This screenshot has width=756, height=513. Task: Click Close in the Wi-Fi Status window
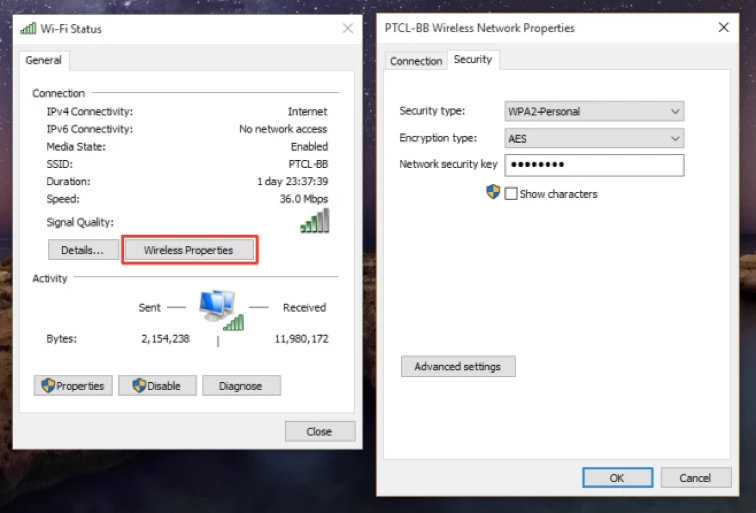(320, 432)
